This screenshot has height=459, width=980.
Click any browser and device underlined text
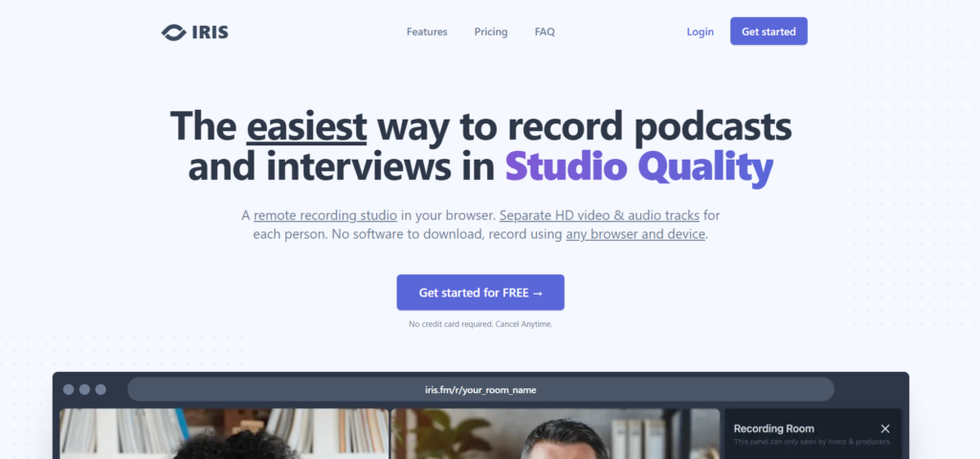click(x=635, y=235)
